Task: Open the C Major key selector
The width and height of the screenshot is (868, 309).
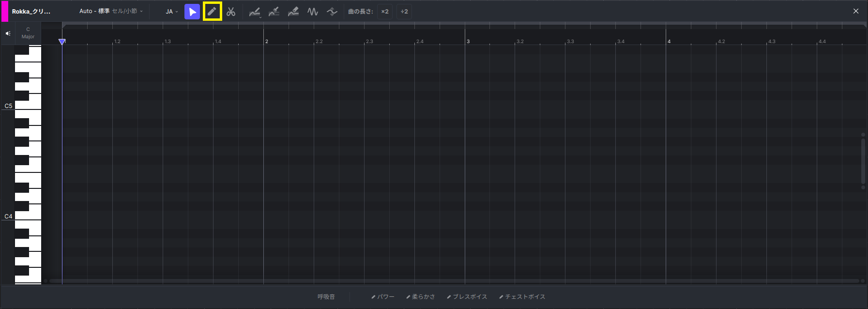Action: point(28,33)
